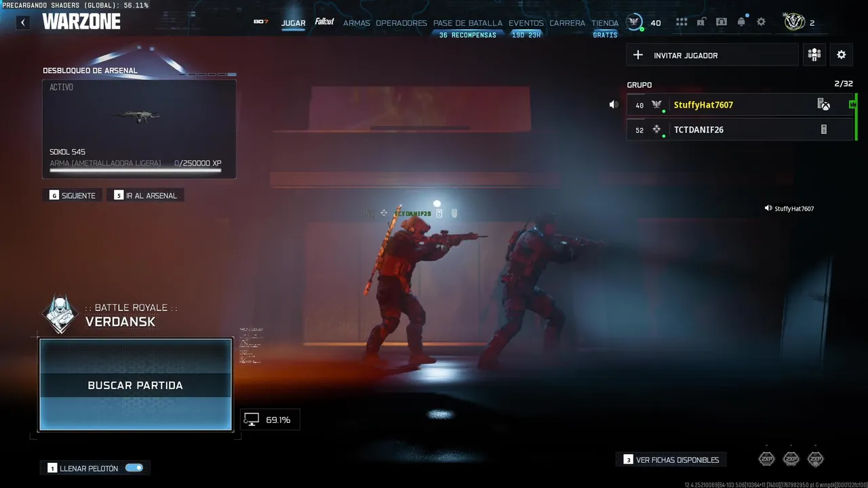Screen dimensions: 868x488
Task: Open the prestige emblem showing 2
Action: (794, 22)
